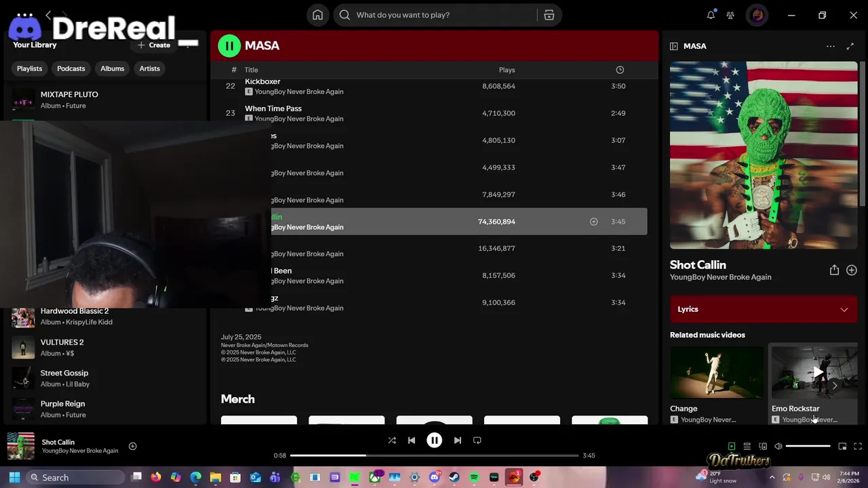Viewport: 868px width, 488px height.
Task: Open the miniplayer
Action: 842,446
